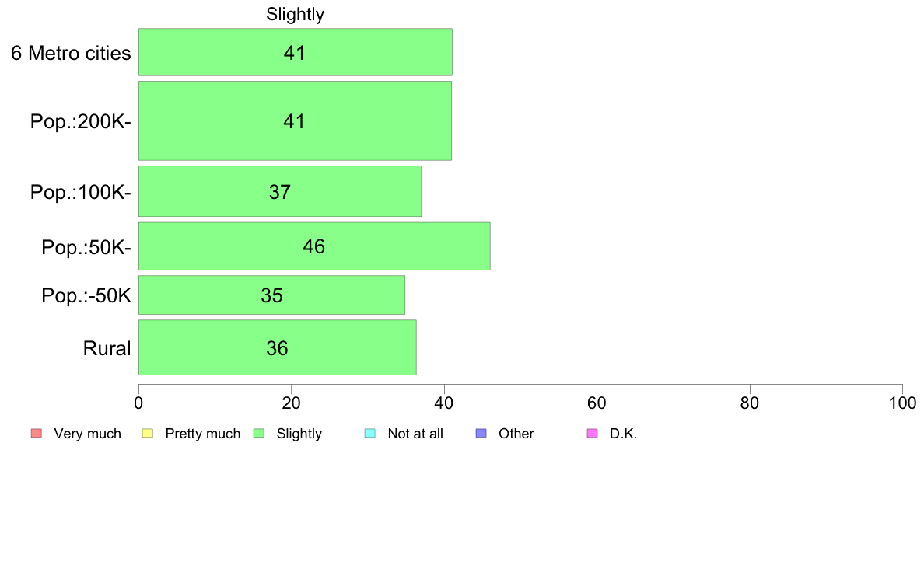Select the 6 Metro cities bar

point(296,52)
